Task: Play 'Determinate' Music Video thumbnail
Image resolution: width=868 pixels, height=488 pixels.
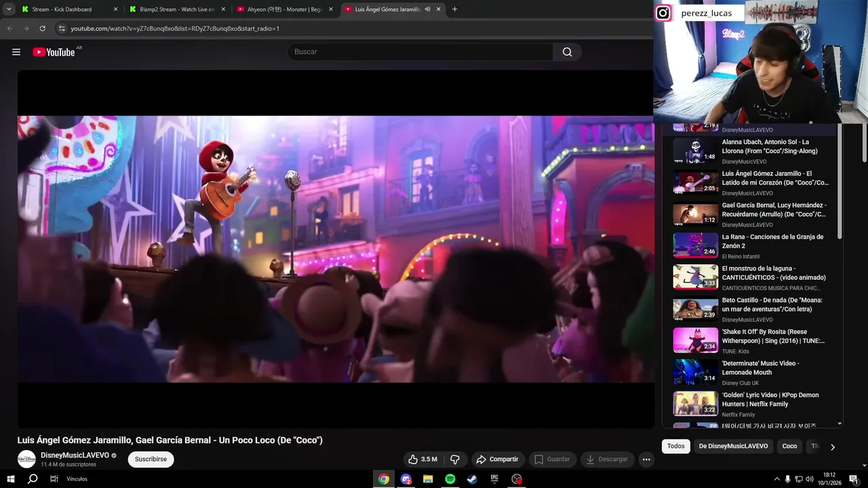Action: [x=695, y=373]
